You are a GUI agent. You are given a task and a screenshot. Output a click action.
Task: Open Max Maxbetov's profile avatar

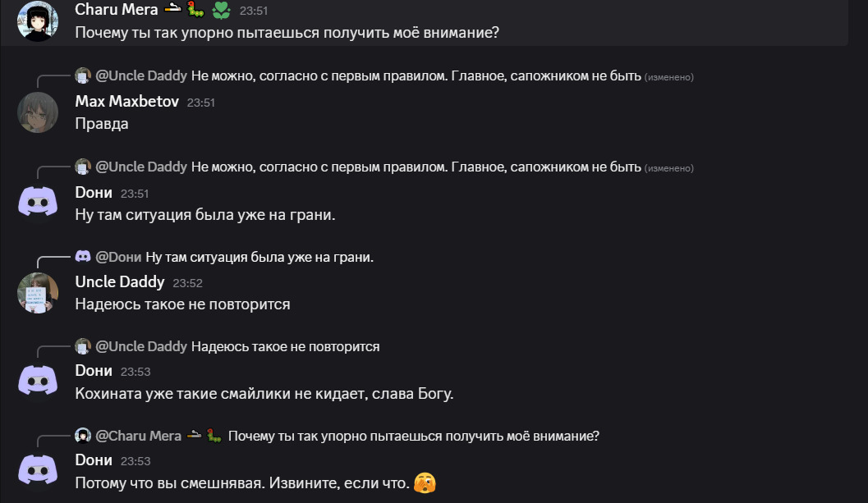(x=38, y=112)
